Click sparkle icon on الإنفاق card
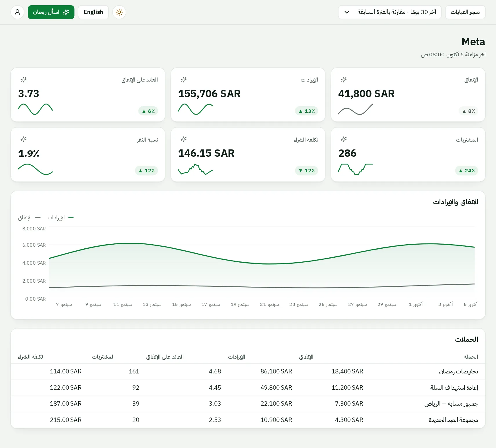This screenshot has height=448, width=496. pos(344,80)
